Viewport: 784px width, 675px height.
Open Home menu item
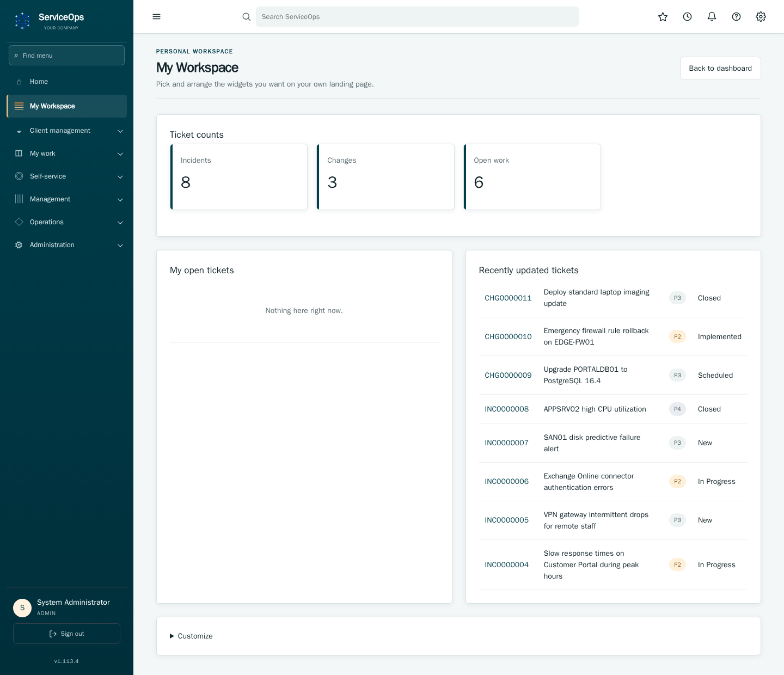(66, 82)
